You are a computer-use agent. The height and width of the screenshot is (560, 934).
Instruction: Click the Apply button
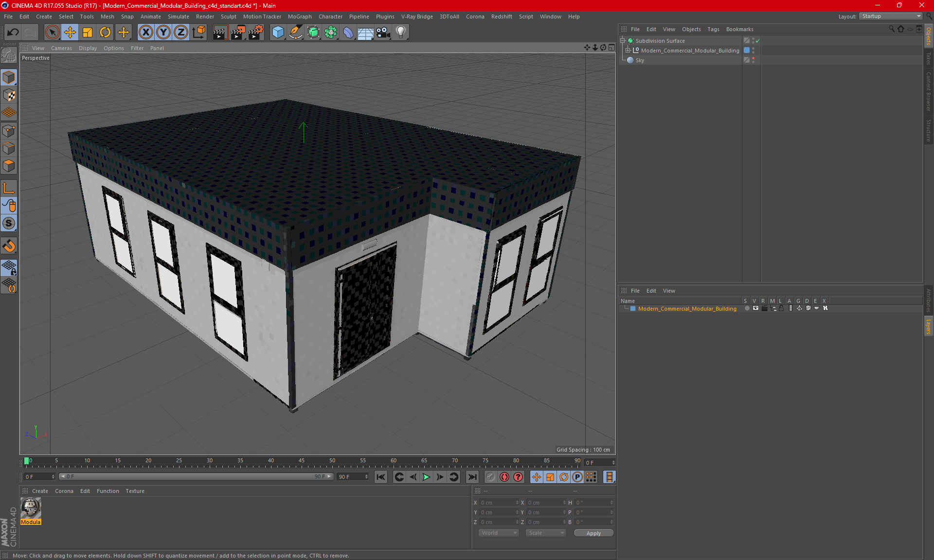coord(593,533)
